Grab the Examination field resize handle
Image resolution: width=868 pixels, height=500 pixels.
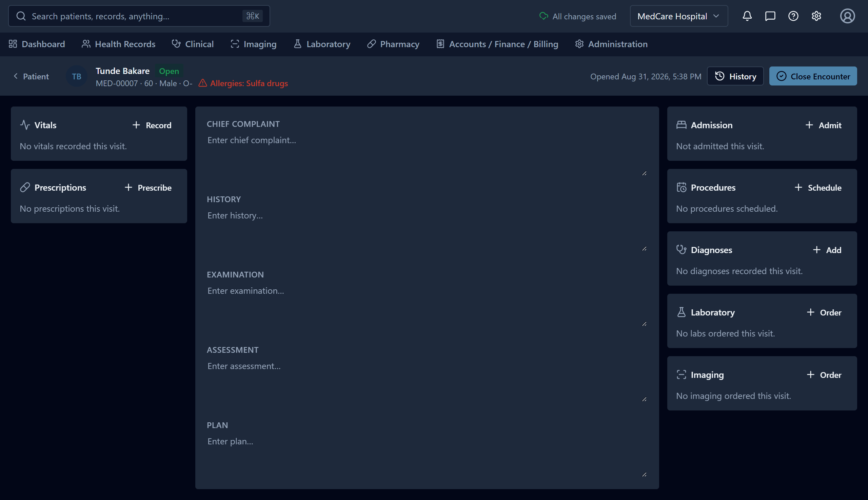pyautogui.click(x=644, y=324)
